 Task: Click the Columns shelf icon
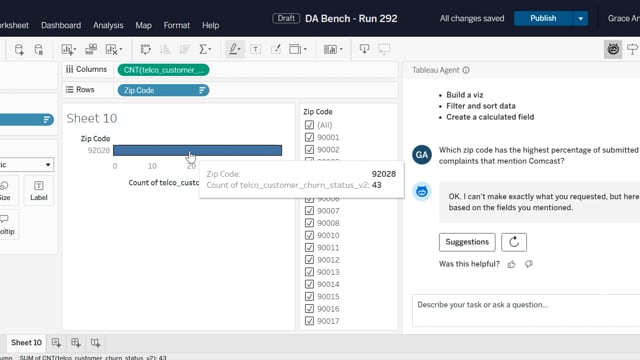[69, 69]
